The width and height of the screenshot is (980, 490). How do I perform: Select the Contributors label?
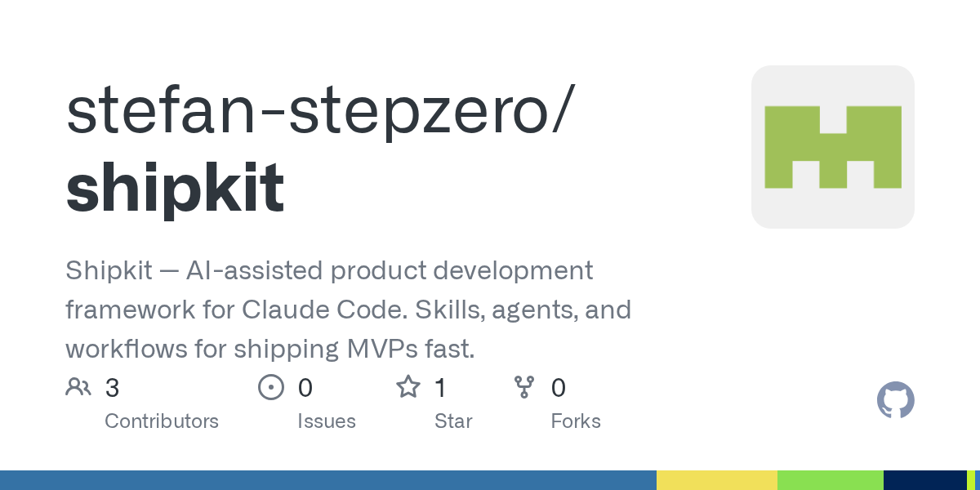click(162, 421)
